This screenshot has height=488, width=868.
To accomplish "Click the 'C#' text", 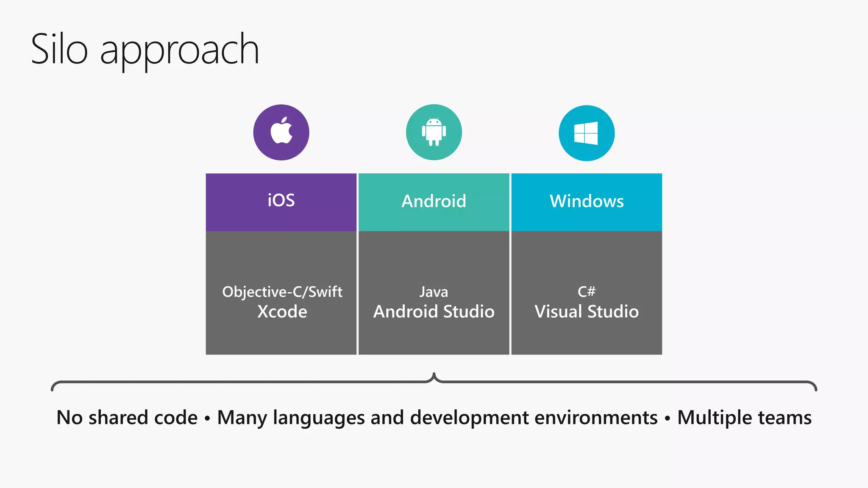I will [x=587, y=291].
